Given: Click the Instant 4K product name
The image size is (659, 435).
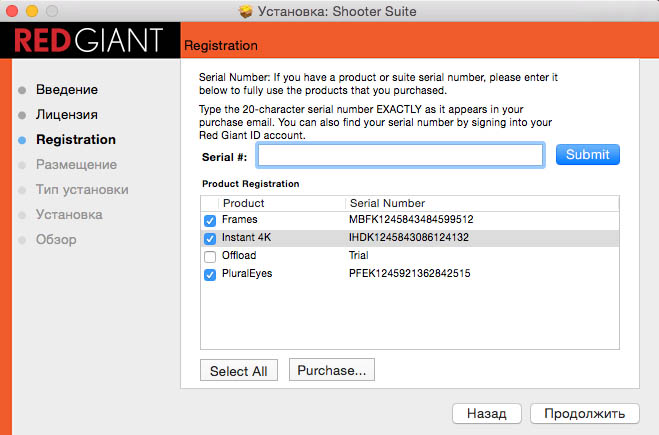Looking at the screenshot, I should pos(246,237).
